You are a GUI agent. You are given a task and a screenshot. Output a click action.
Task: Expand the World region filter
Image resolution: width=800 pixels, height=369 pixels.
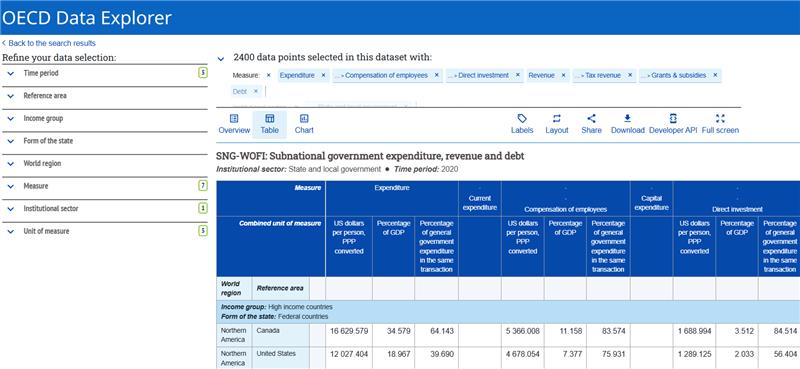(x=105, y=164)
